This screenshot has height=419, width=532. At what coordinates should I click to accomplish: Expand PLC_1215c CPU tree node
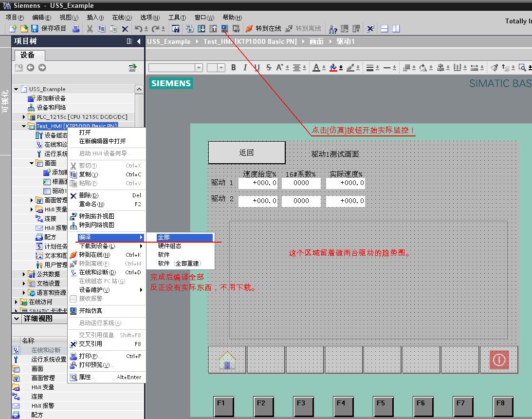(24, 117)
